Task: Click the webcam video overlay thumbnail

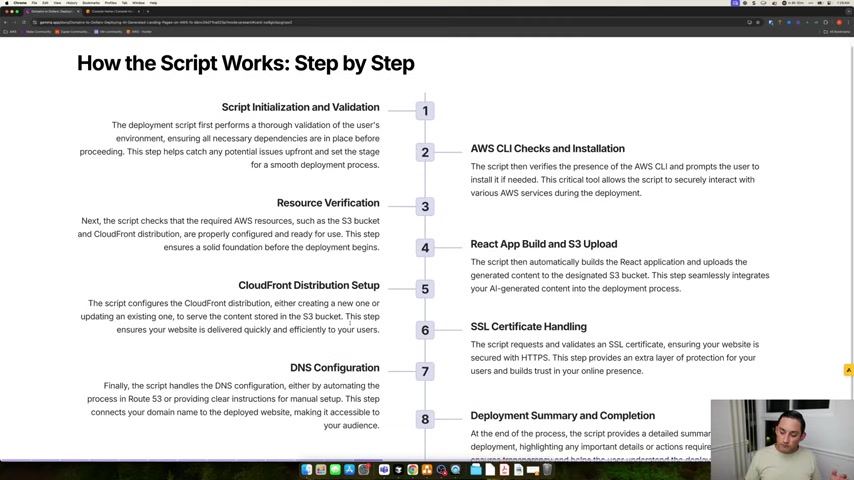Action: pyautogui.click(x=782, y=440)
